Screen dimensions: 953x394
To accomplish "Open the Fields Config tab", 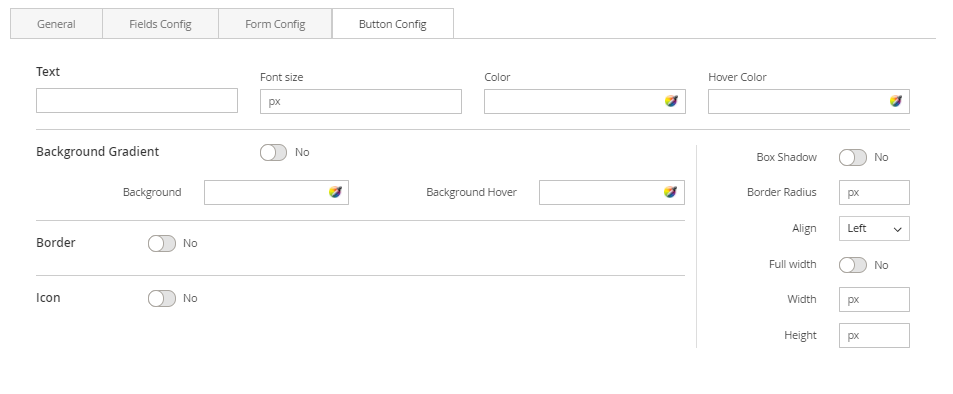I will coord(160,24).
